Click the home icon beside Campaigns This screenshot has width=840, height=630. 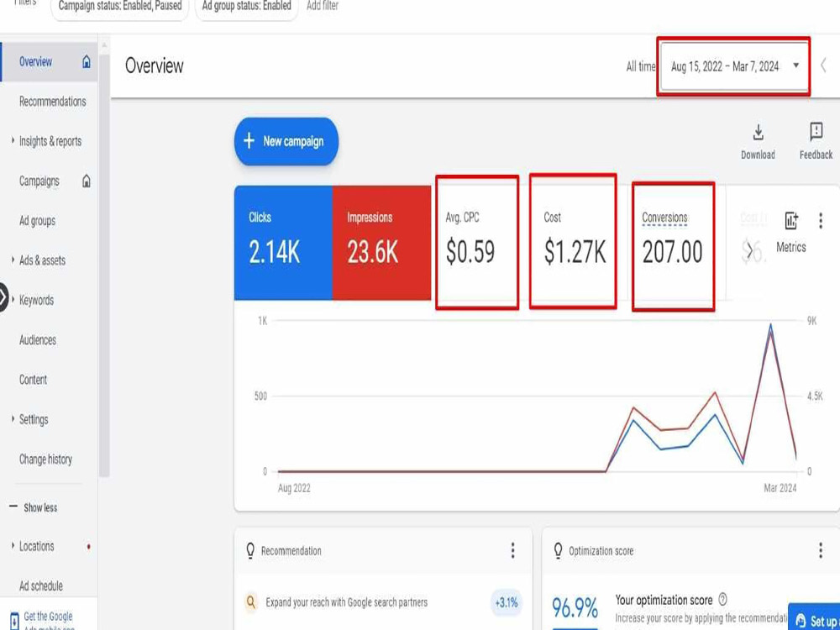pos(87,181)
